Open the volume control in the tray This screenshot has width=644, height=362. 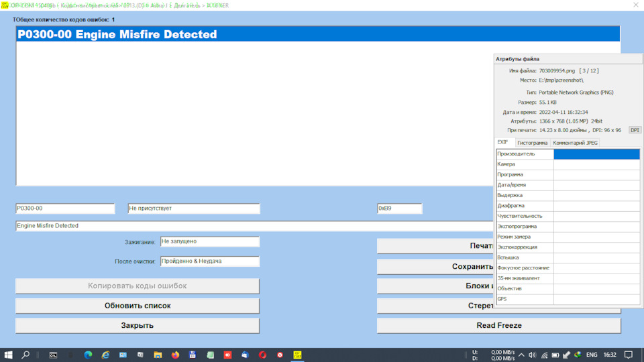coord(533,355)
